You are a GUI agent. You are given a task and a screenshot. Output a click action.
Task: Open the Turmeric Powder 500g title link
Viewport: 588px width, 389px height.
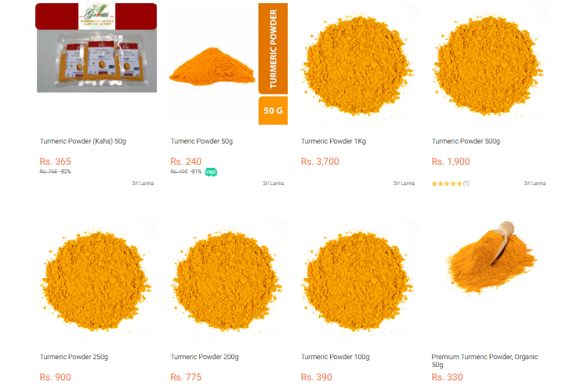tap(466, 141)
